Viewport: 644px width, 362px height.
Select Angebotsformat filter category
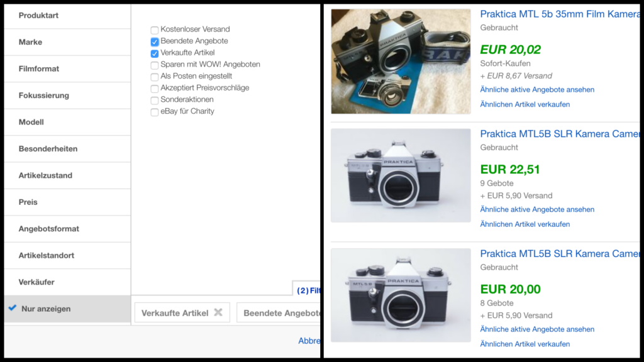point(67,229)
